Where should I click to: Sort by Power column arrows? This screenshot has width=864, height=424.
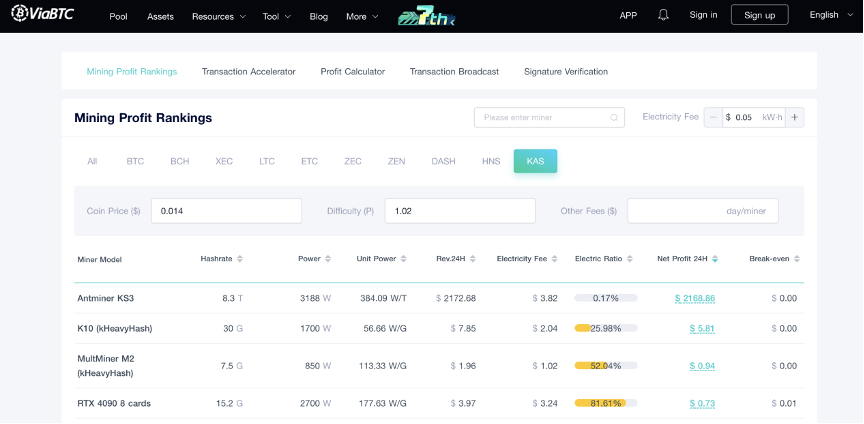coord(328,259)
